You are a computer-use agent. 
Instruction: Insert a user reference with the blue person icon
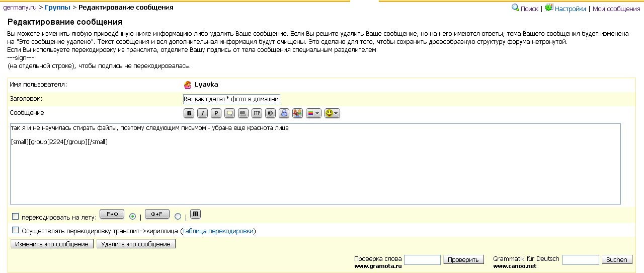284,113
